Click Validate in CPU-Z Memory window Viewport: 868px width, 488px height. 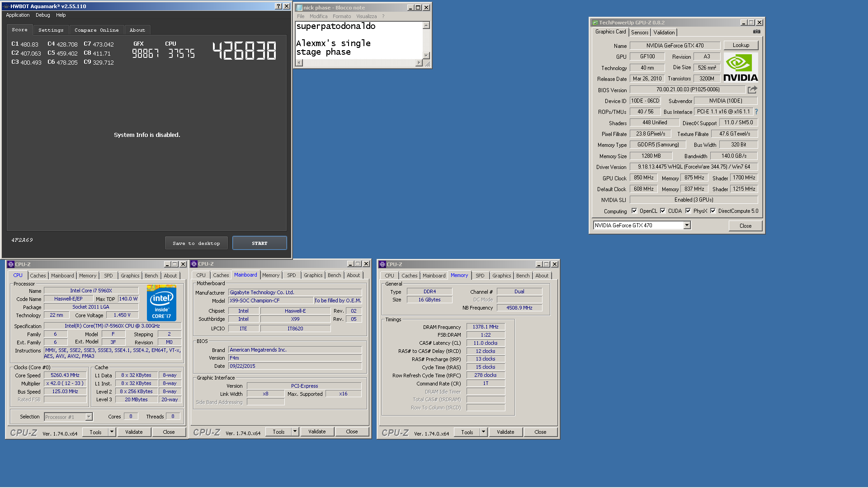tap(505, 432)
